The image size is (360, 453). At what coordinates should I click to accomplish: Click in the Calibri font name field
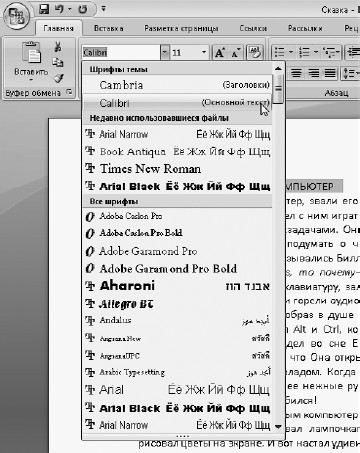point(121,53)
